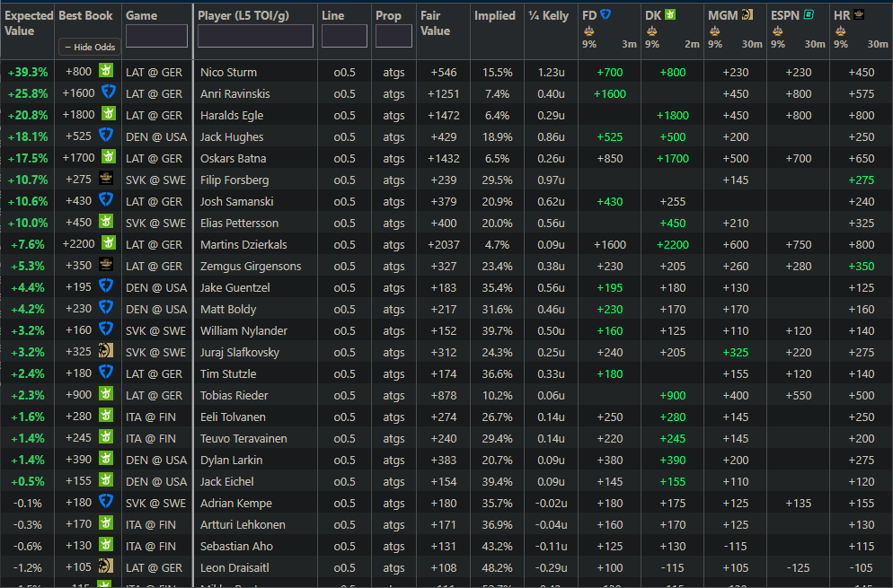Click the ESPN Bet icon in ESPN header

tap(809, 14)
